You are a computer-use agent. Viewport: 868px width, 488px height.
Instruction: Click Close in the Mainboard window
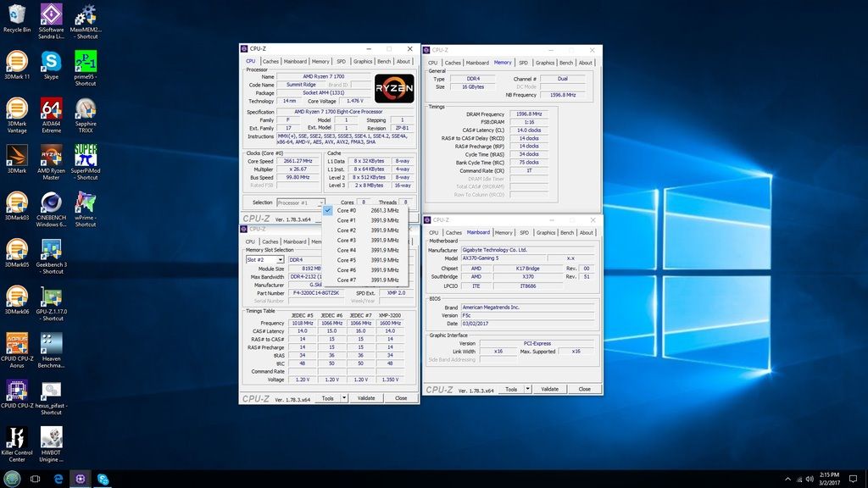tap(585, 389)
